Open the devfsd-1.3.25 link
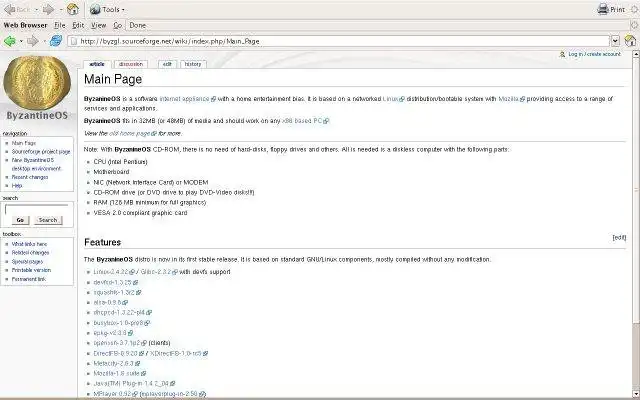Image resolution: width=640 pixels, height=400 pixels. [116, 282]
